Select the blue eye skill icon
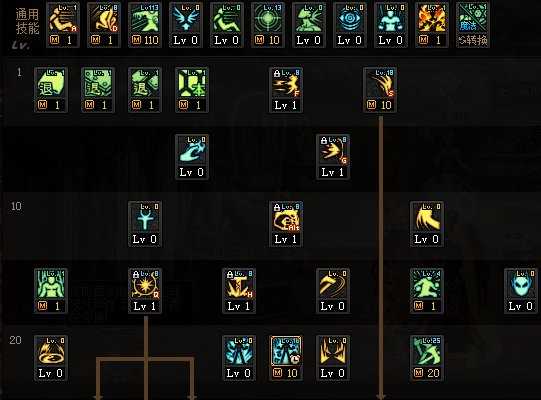The width and height of the screenshot is (541, 400). point(350,18)
